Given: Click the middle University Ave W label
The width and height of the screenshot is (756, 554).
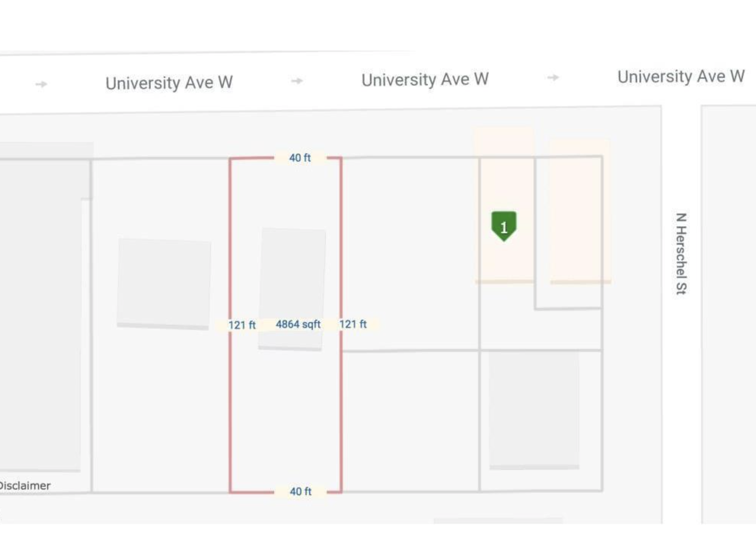Looking at the screenshot, I should coord(425,80).
